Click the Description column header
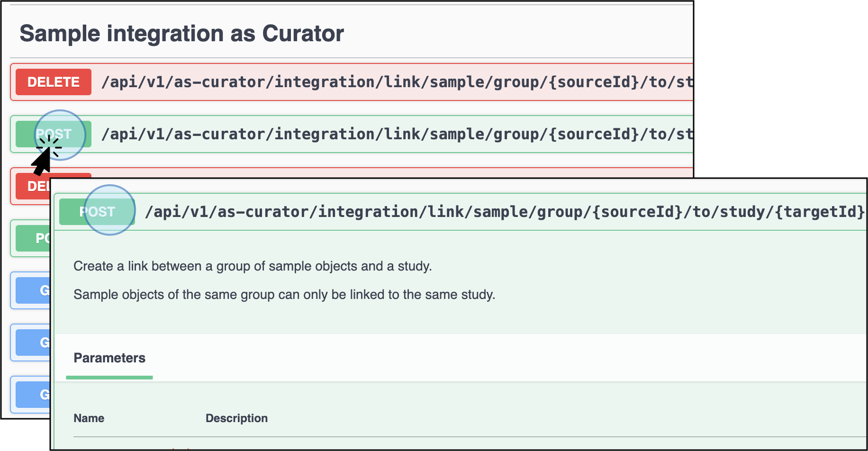The height and width of the screenshot is (451, 868). coord(236,418)
